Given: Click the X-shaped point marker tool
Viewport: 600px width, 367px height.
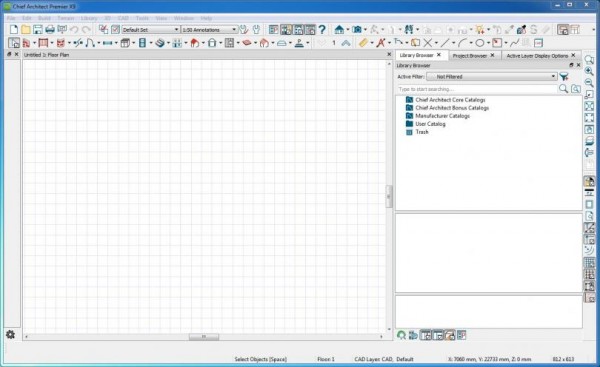Looking at the screenshot, I should (428, 43).
